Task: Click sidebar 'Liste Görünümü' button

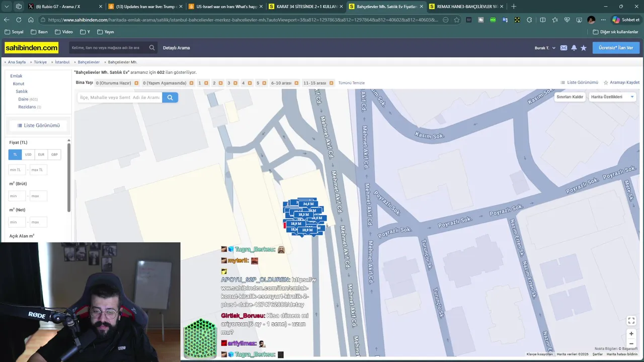Action: [38, 125]
